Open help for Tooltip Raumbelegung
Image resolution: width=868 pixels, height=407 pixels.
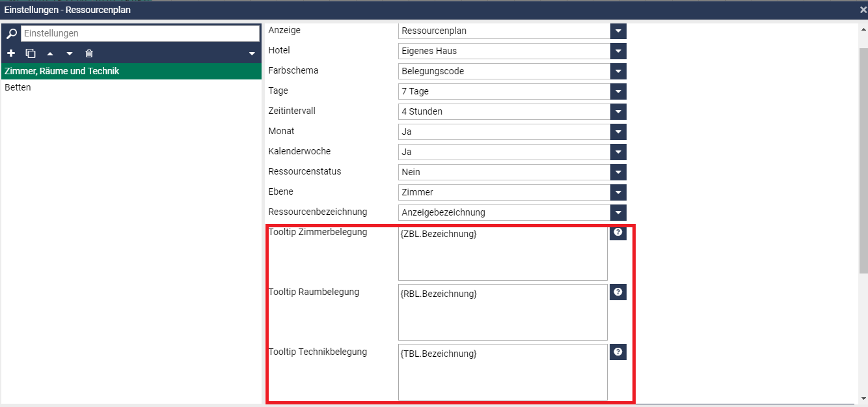[617, 292]
